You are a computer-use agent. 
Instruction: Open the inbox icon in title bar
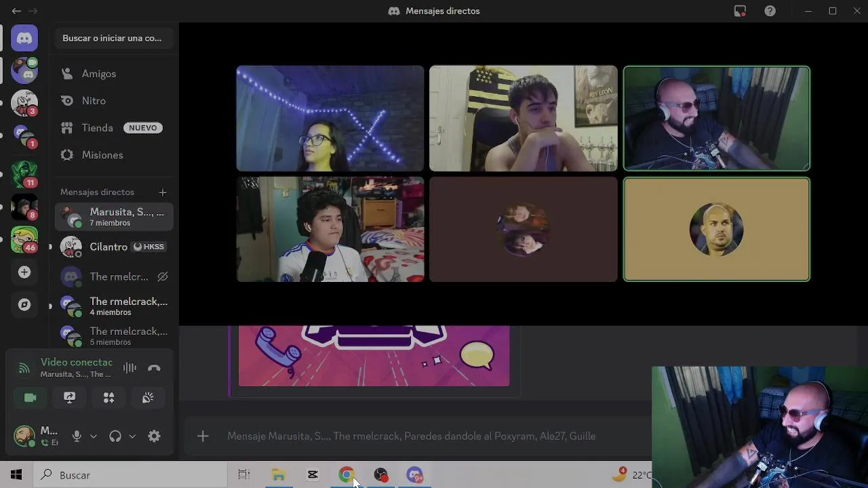click(x=740, y=11)
